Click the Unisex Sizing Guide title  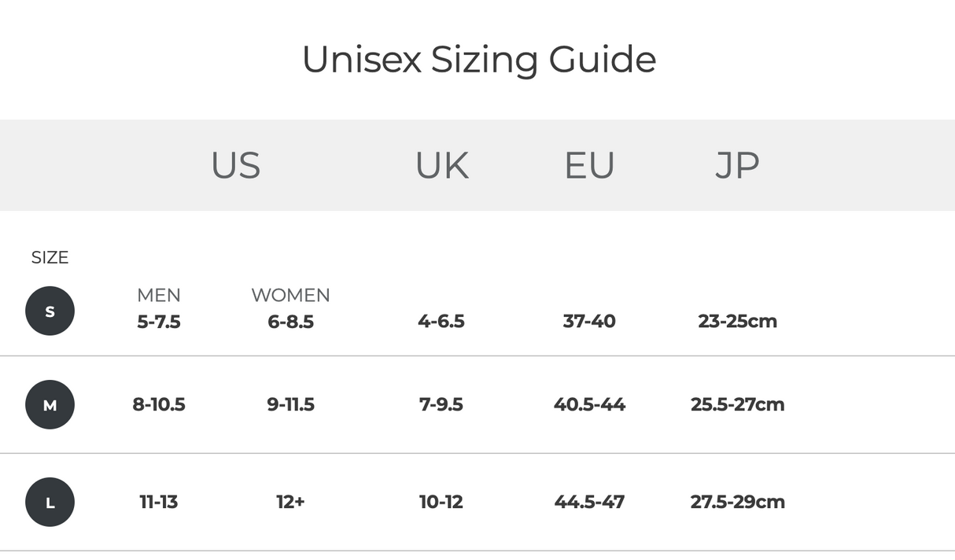coord(478,60)
